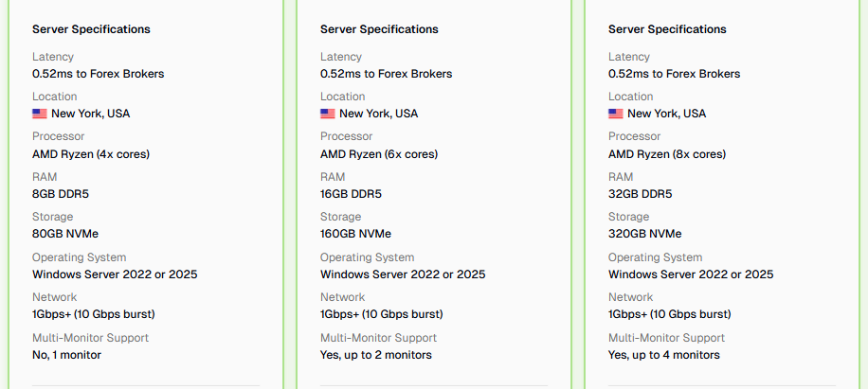Click the 80GB NVMe storage value
This screenshot has height=389, width=868.
point(65,234)
